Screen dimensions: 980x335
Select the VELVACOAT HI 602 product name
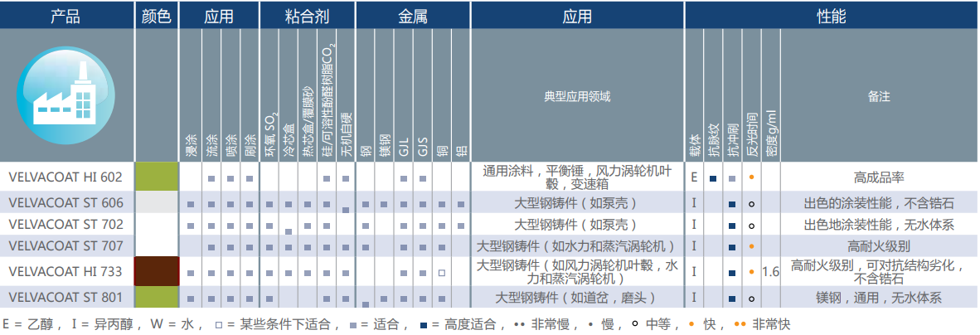[65, 177]
